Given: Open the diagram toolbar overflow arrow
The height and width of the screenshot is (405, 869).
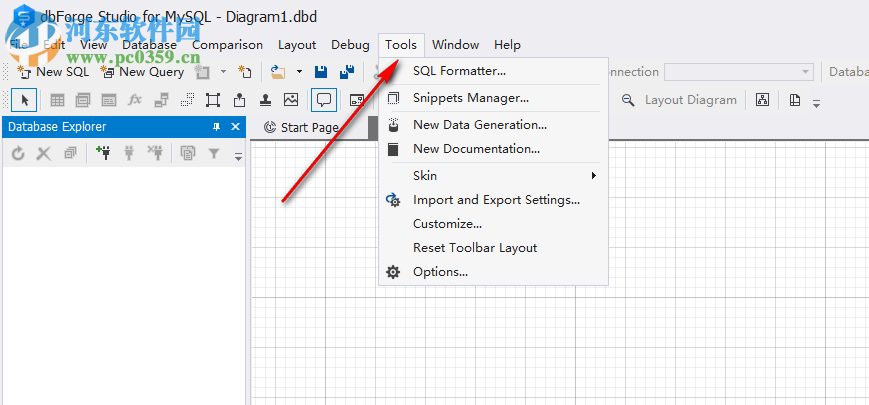Looking at the screenshot, I should pyautogui.click(x=816, y=103).
